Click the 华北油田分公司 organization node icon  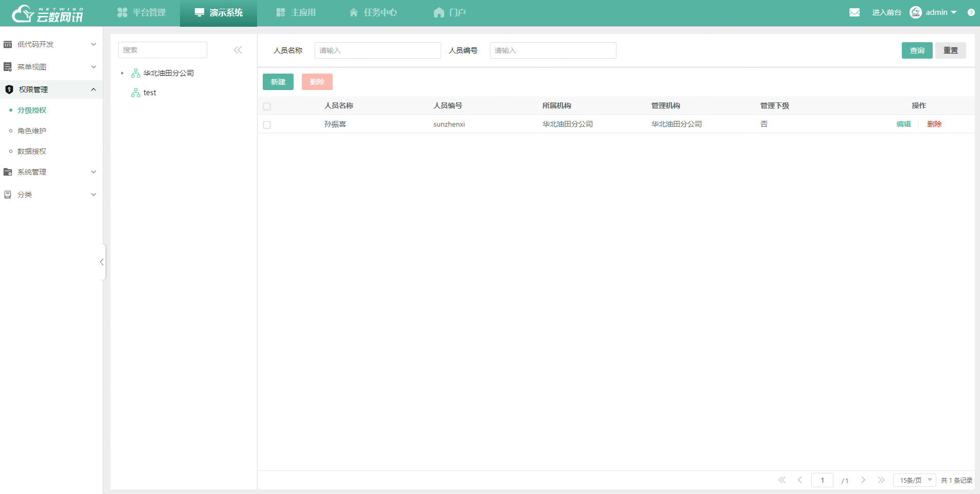tap(135, 73)
